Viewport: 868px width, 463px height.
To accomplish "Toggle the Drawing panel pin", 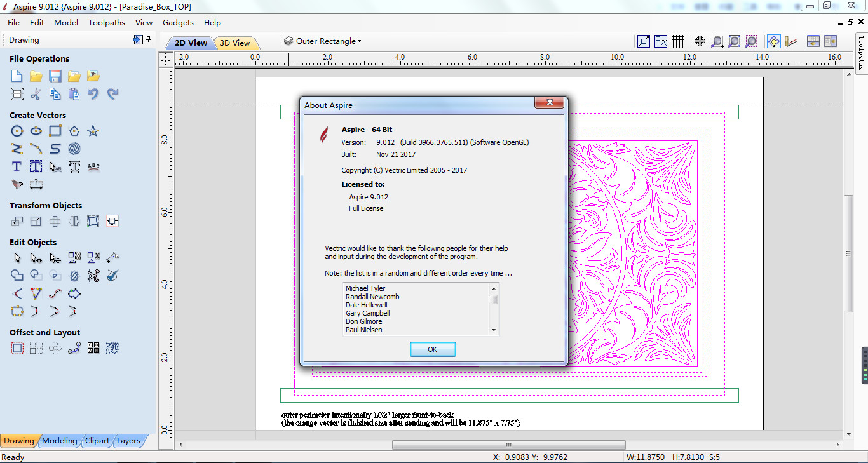I will coord(148,39).
